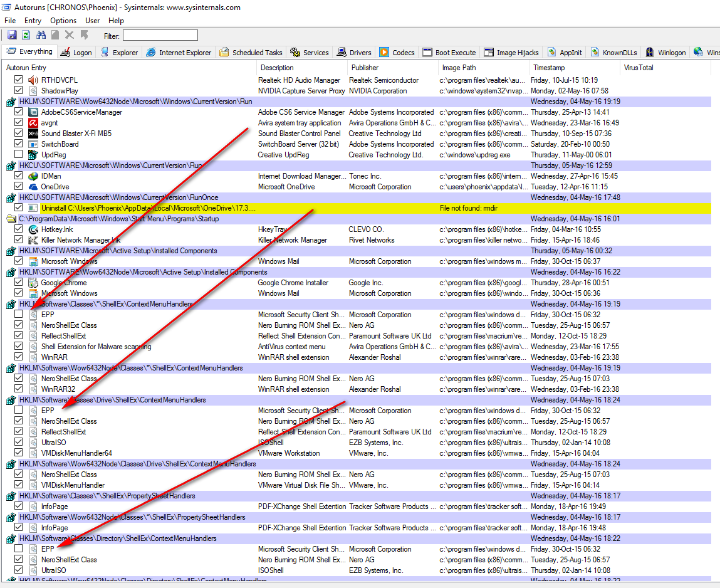Viewport: 720px width, 588px height.
Task: Open Find with the binoculars icon
Action: (41, 35)
